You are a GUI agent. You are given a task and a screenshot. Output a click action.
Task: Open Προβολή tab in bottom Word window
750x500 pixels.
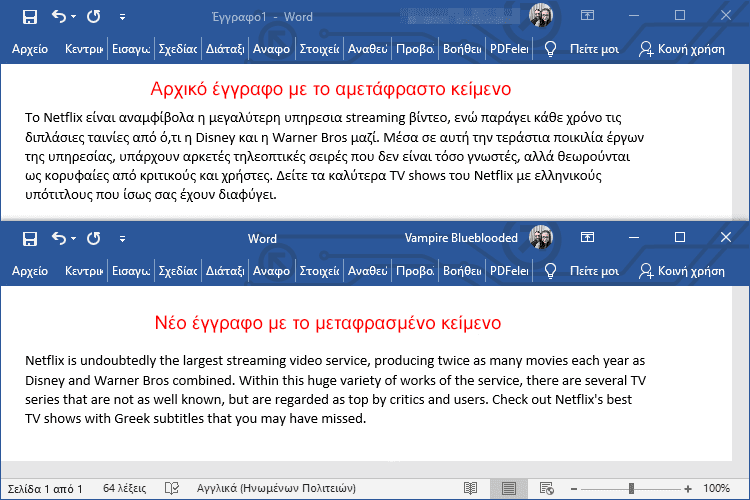(x=415, y=271)
